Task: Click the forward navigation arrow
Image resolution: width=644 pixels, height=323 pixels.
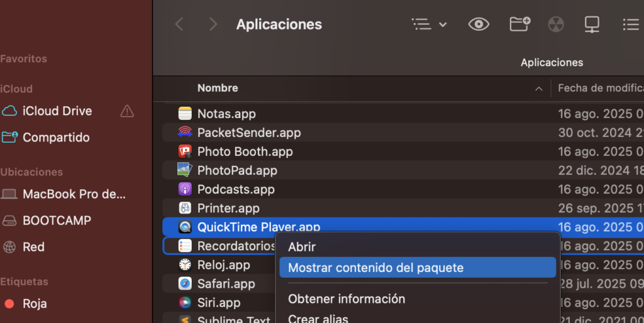Action: coord(213,25)
